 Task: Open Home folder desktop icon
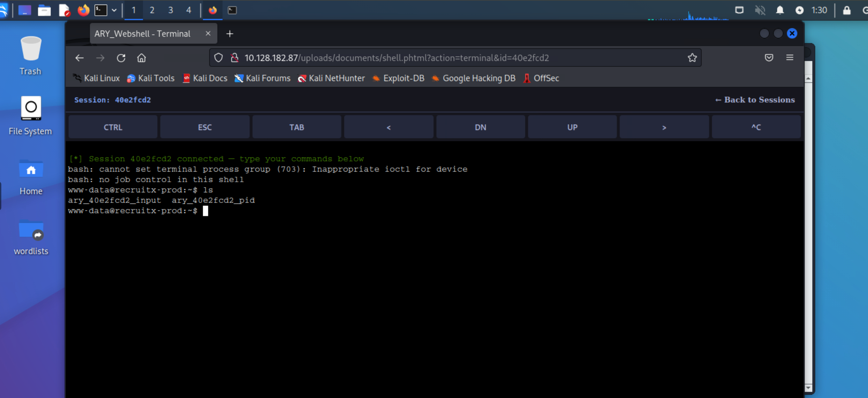click(31, 178)
